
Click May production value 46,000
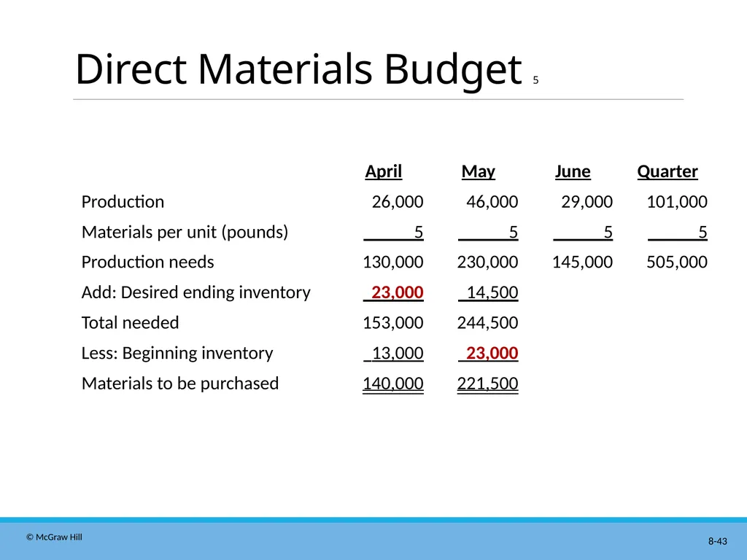tap(492, 202)
